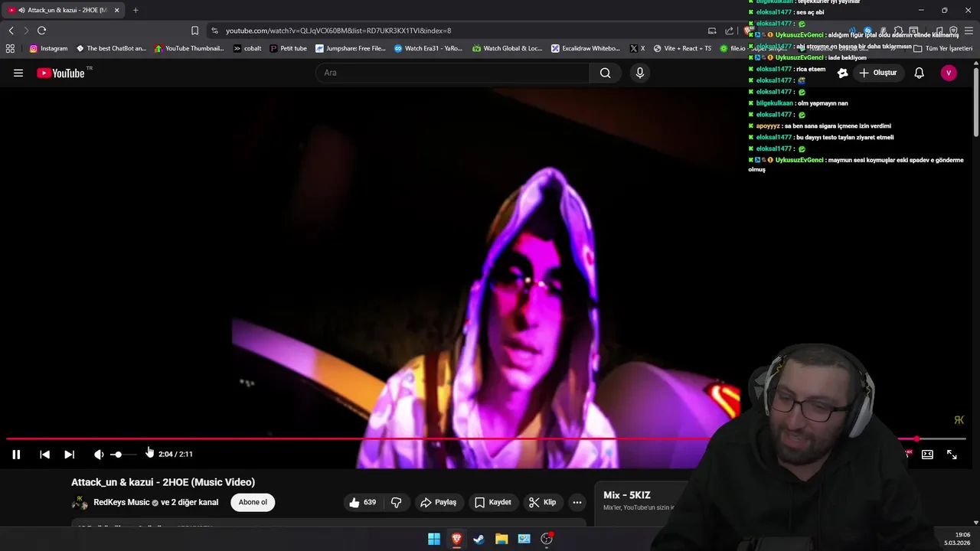This screenshot has height=551, width=980.
Task: Click the YouTube search magnifier button
Action: click(x=605, y=73)
